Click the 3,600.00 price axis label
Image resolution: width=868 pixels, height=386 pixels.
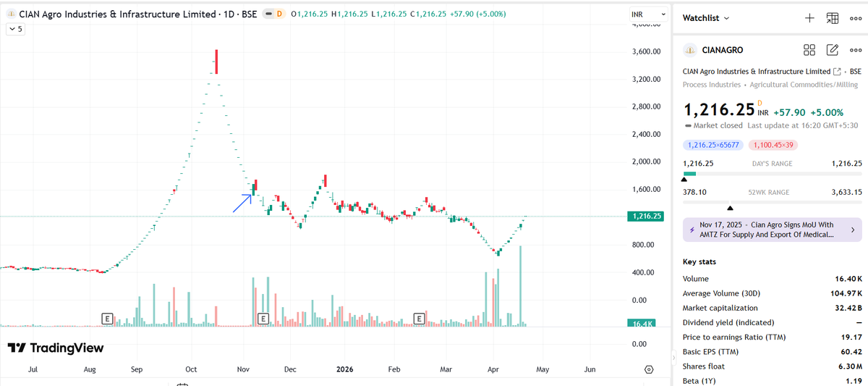pos(647,51)
